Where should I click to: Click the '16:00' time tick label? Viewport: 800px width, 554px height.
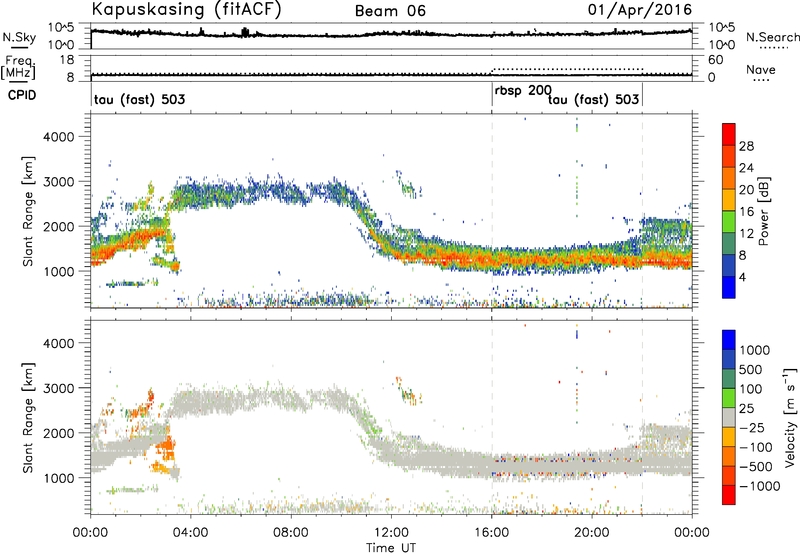[491, 533]
